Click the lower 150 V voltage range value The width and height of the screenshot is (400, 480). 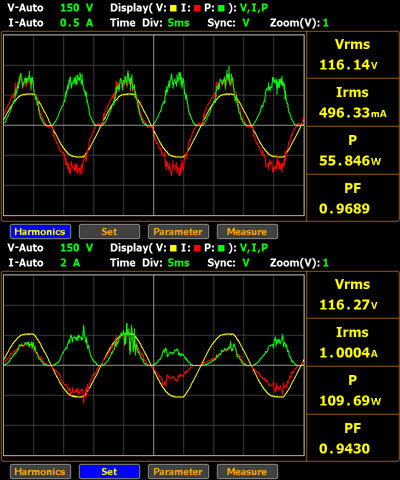(76, 248)
